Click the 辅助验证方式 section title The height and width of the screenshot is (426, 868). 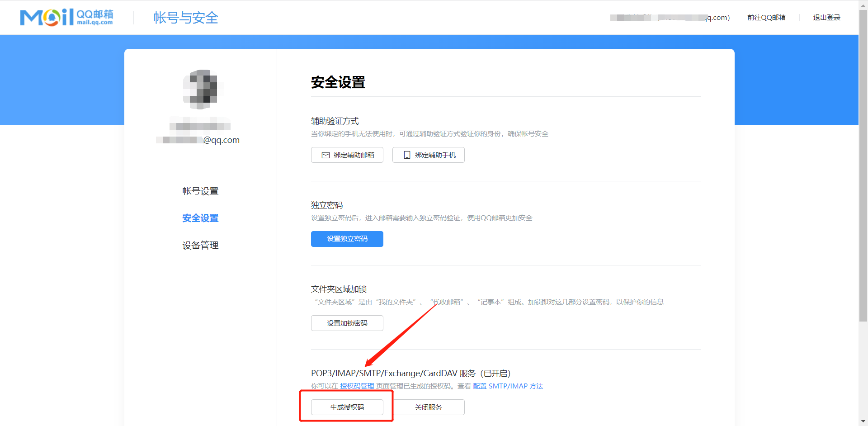(335, 121)
